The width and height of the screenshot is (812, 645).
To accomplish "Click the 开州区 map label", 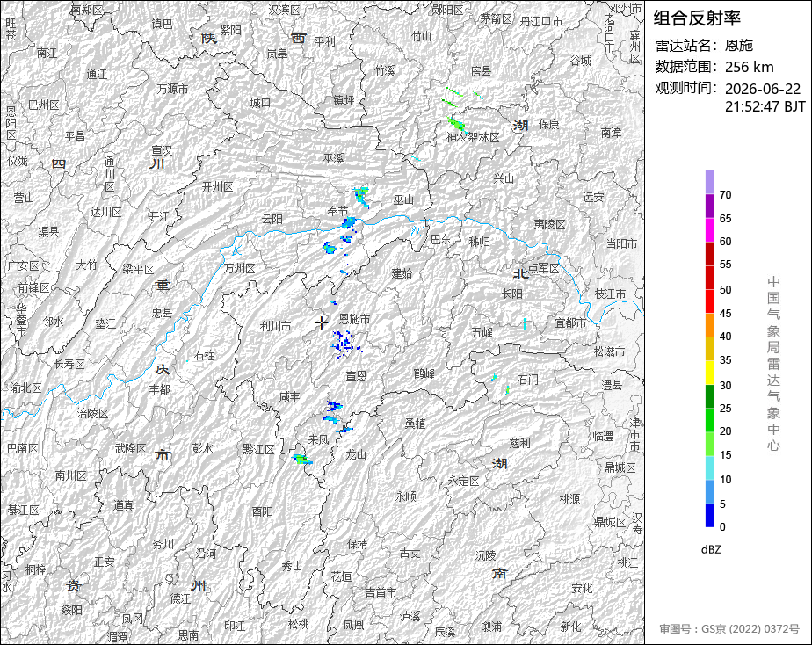I will coord(218,186).
